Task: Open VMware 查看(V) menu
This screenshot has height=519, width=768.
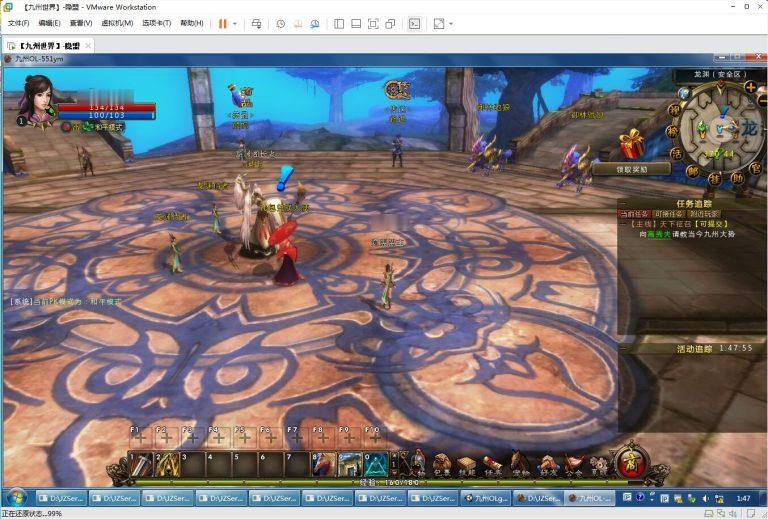Action: click(x=81, y=23)
